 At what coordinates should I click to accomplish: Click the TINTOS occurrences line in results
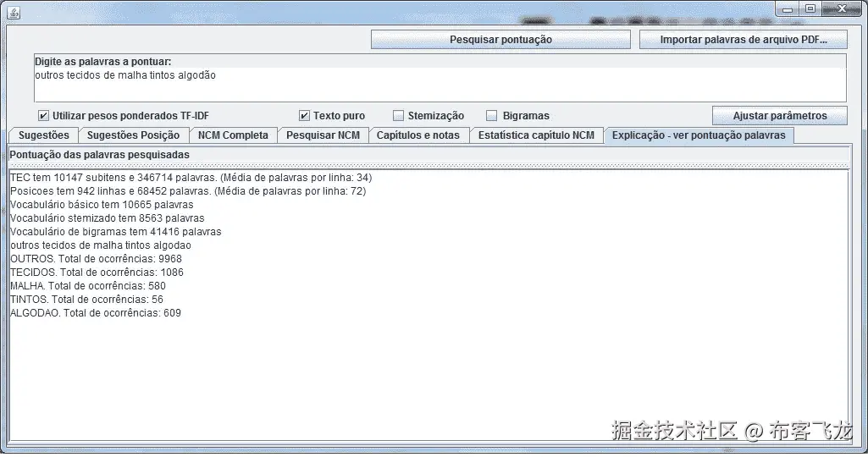(x=87, y=300)
